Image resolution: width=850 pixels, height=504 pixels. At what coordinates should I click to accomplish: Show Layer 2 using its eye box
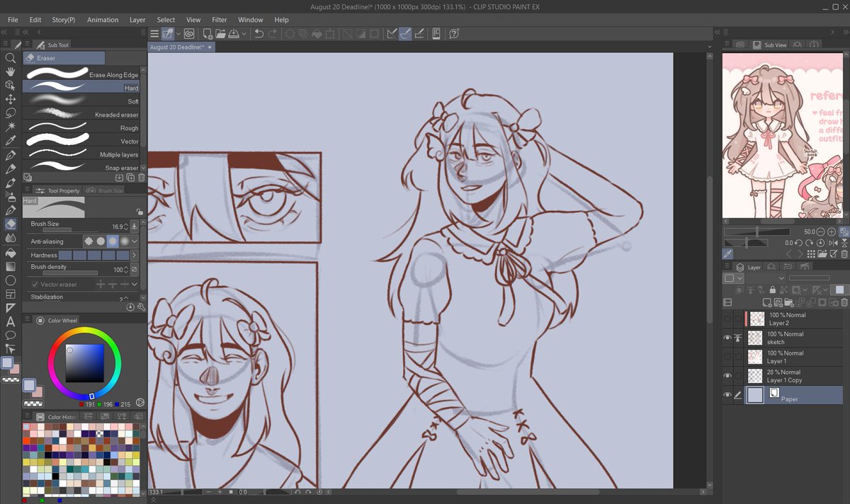[x=727, y=319]
